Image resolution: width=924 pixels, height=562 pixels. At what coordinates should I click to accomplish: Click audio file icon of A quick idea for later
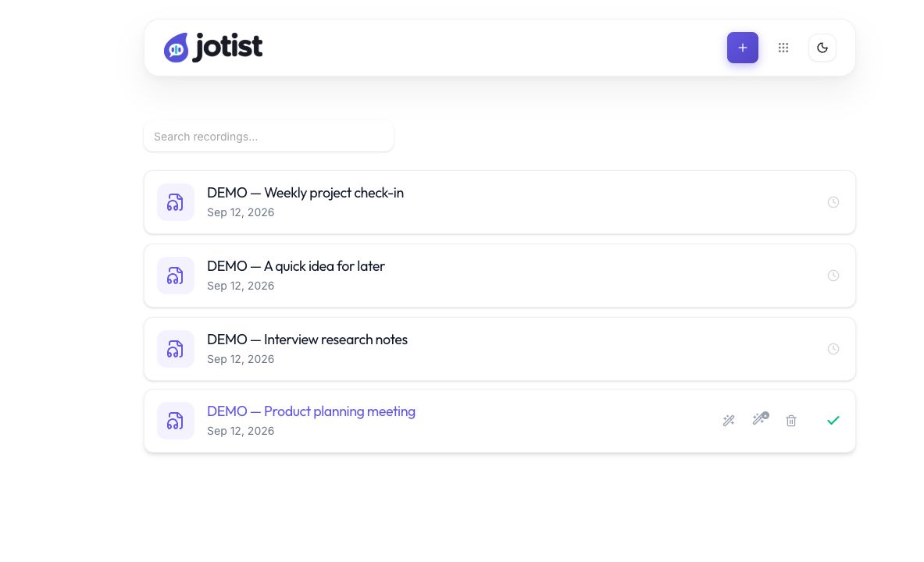[x=176, y=276]
